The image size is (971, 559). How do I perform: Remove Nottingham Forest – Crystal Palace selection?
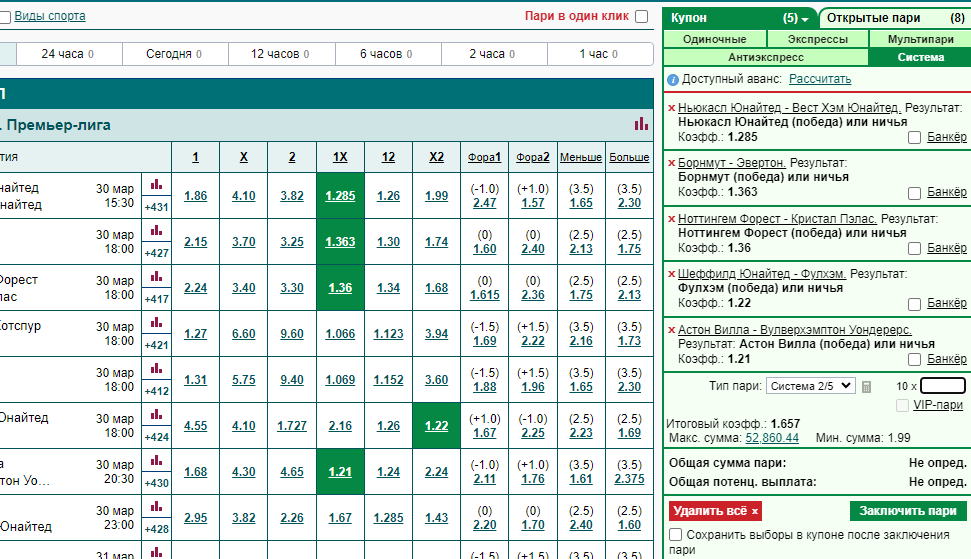tap(671, 219)
